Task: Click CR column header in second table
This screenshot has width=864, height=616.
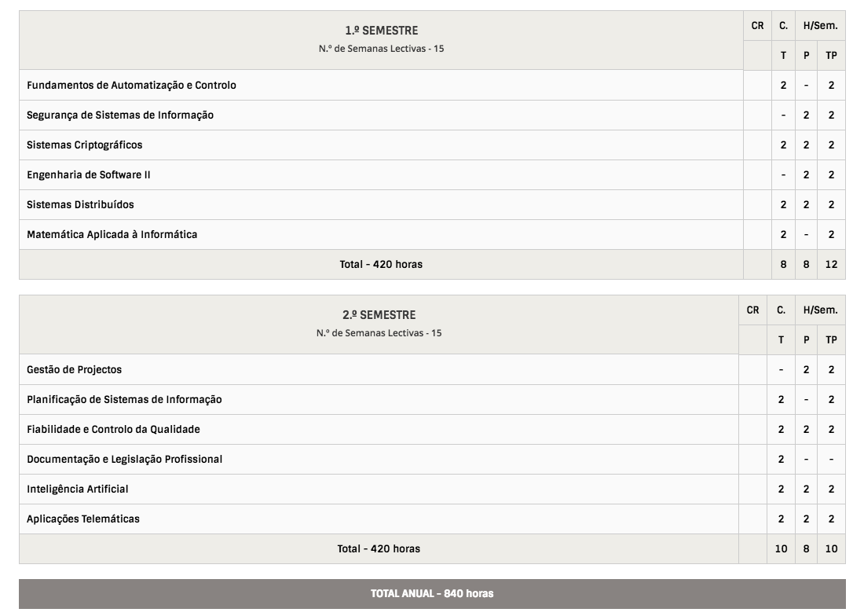Action: pyautogui.click(x=752, y=310)
